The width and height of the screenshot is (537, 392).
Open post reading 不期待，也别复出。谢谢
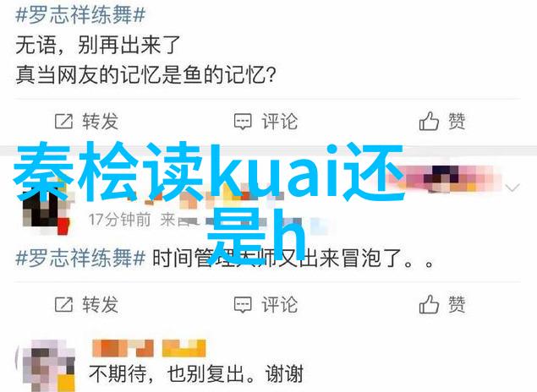click(196, 373)
